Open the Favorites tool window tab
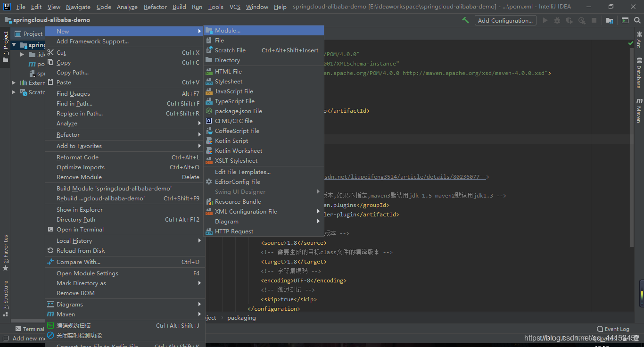 click(x=5, y=253)
